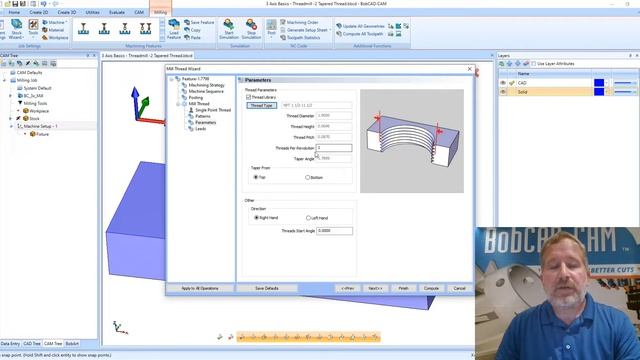Select Leads in the wizard tree
640x360 pixels.
(x=200, y=129)
